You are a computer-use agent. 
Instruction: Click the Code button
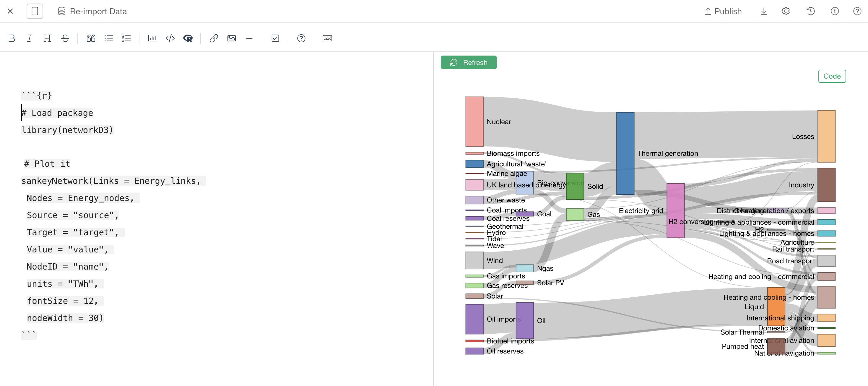pyautogui.click(x=832, y=76)
